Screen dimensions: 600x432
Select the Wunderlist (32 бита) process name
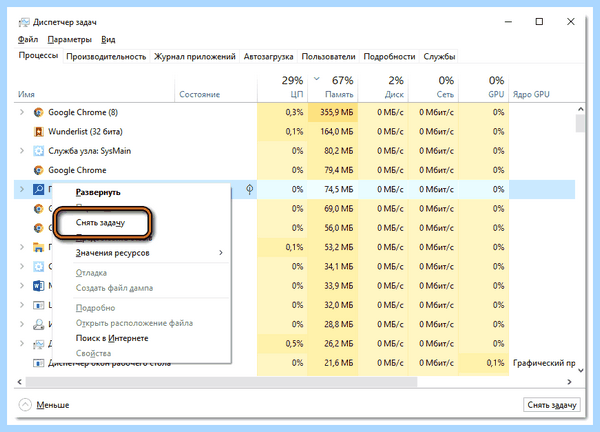[x=85, y=132]
